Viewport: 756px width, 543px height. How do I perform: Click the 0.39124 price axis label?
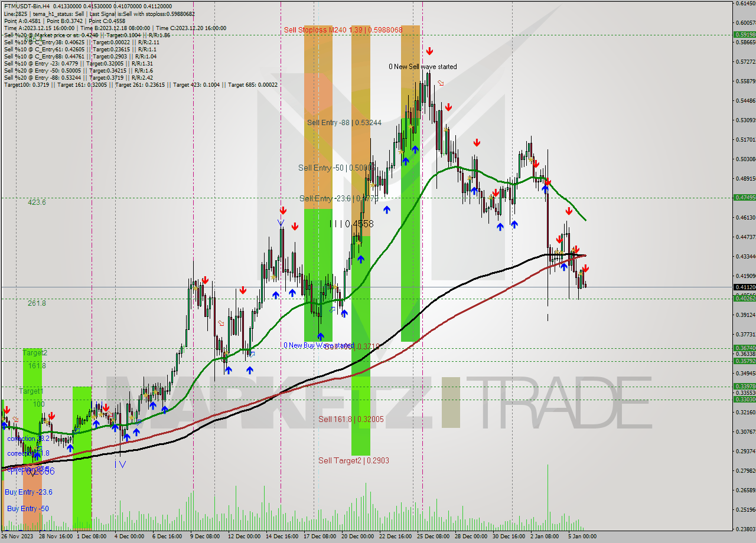pyautogui.click(x=745, y=315)
